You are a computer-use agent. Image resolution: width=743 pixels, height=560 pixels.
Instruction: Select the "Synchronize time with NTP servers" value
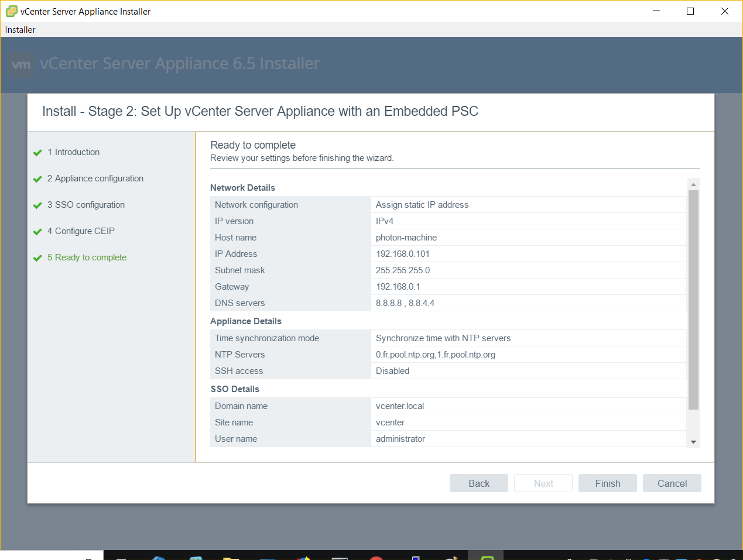coord(443,338)
